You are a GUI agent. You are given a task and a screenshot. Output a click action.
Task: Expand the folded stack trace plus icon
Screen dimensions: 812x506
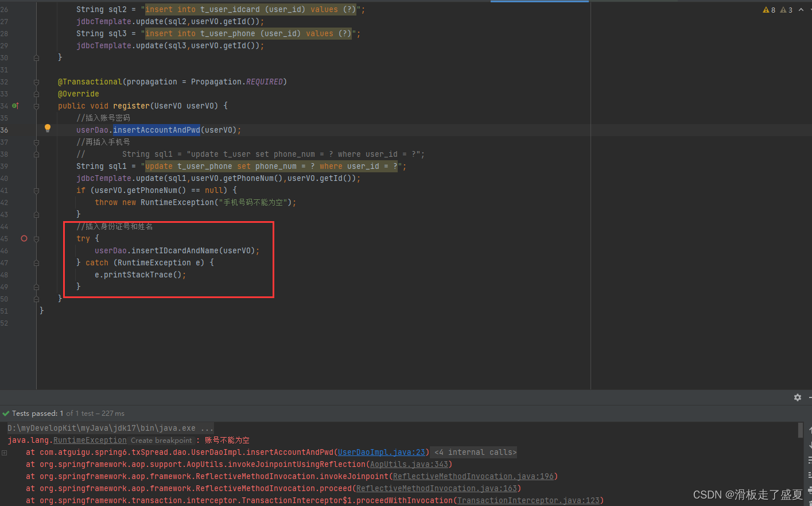pyautogui.click(x=5, y=453)
